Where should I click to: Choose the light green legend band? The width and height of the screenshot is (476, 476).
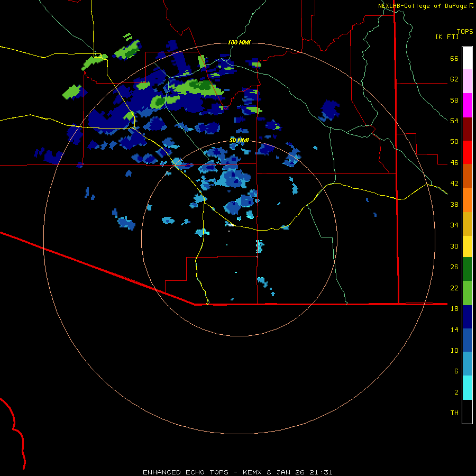467,293
